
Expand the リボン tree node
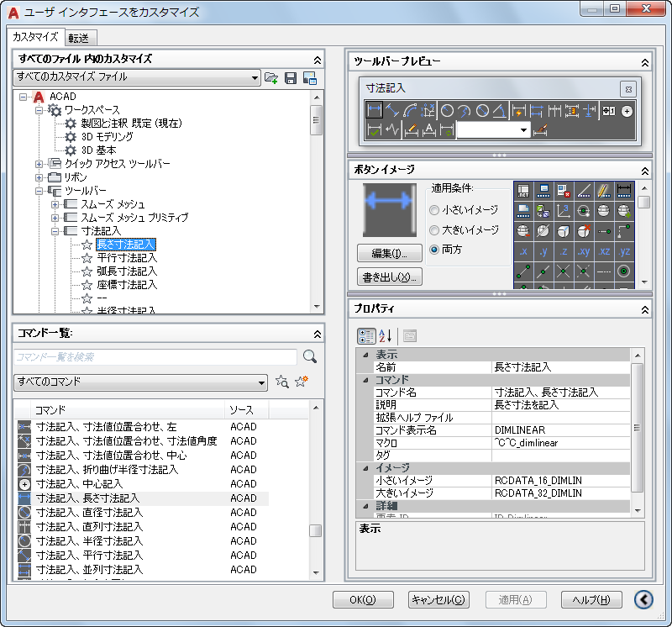pos(39,177)
